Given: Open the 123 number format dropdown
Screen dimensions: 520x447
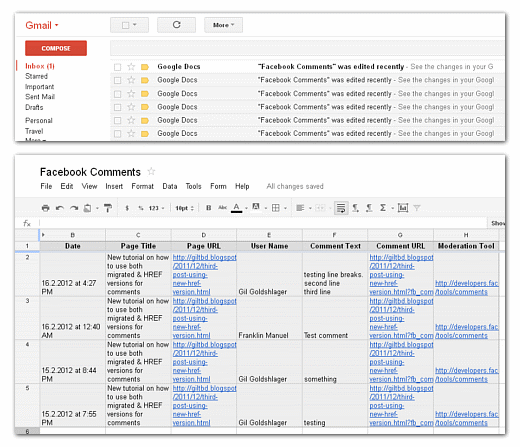Looking at the screenshot, I should [156, 208].
